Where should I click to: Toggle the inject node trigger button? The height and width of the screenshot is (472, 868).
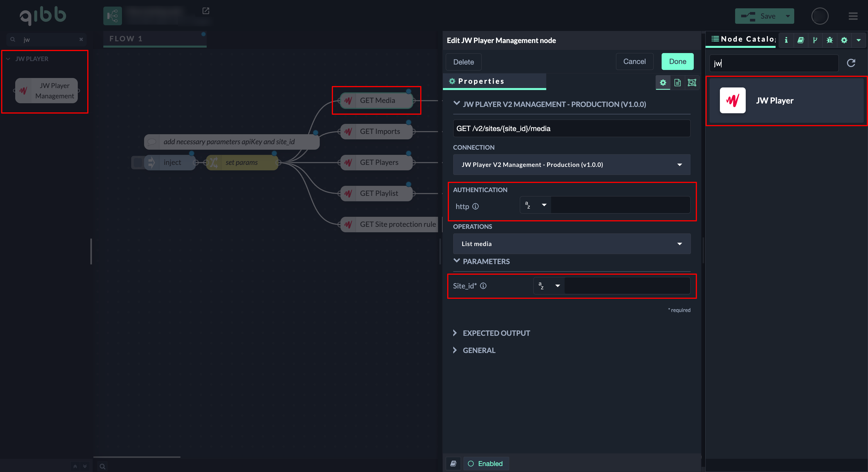click(138, 163)
